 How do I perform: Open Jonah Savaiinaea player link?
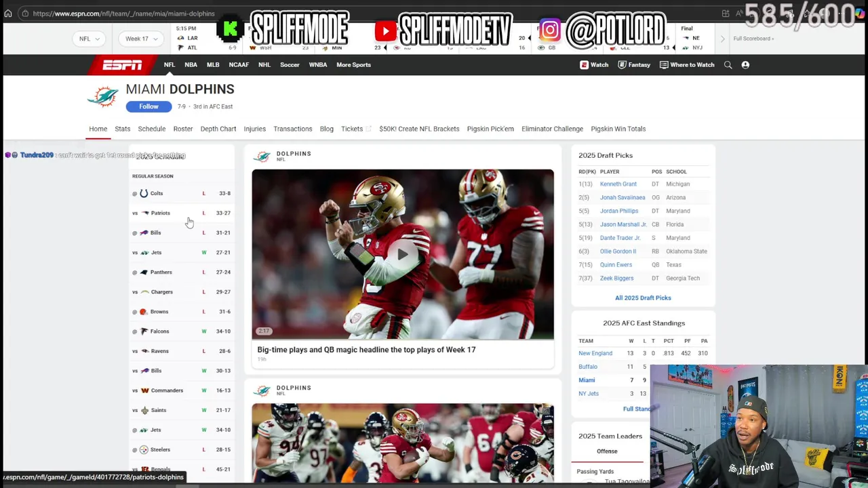(623, 198)
